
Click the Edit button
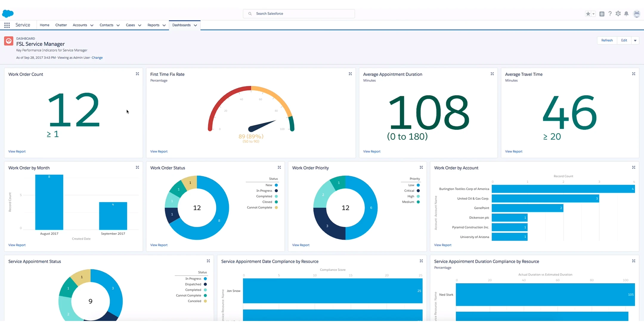coord(624,41)
